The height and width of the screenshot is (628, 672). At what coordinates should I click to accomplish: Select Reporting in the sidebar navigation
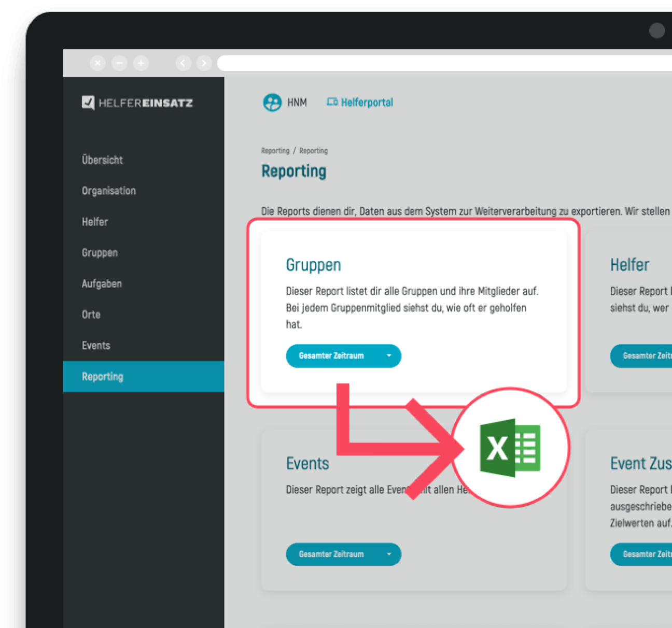point(102,376)
